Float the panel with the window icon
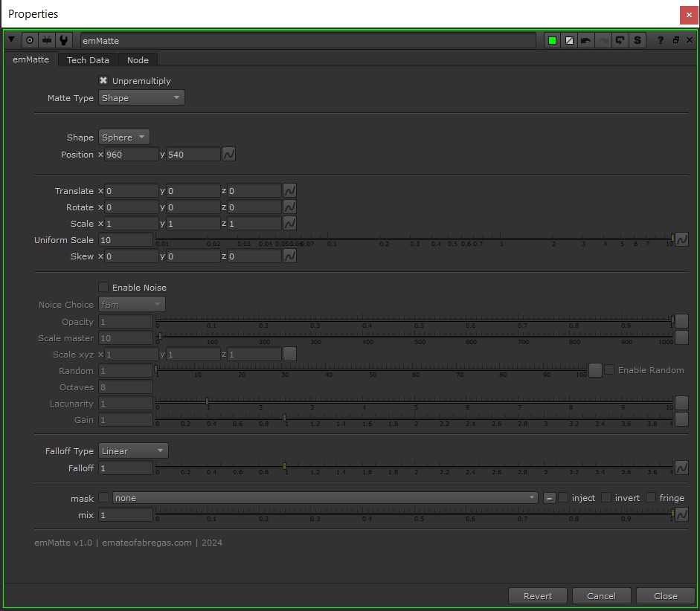Screen dimensions: 700x611 (675, 40)
